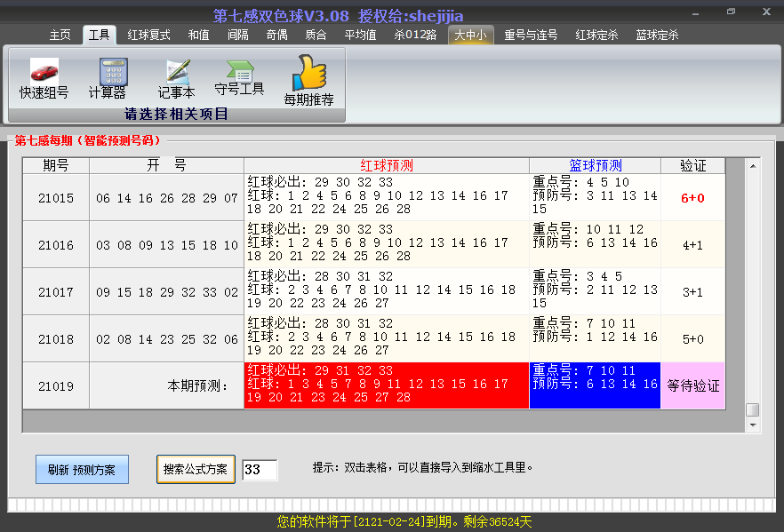This screenshot has width=784, height=532.
Task: Click draw numbers 03 08 09 13 15 18 10
Action: pyautogui.click(x=166, y=245)
